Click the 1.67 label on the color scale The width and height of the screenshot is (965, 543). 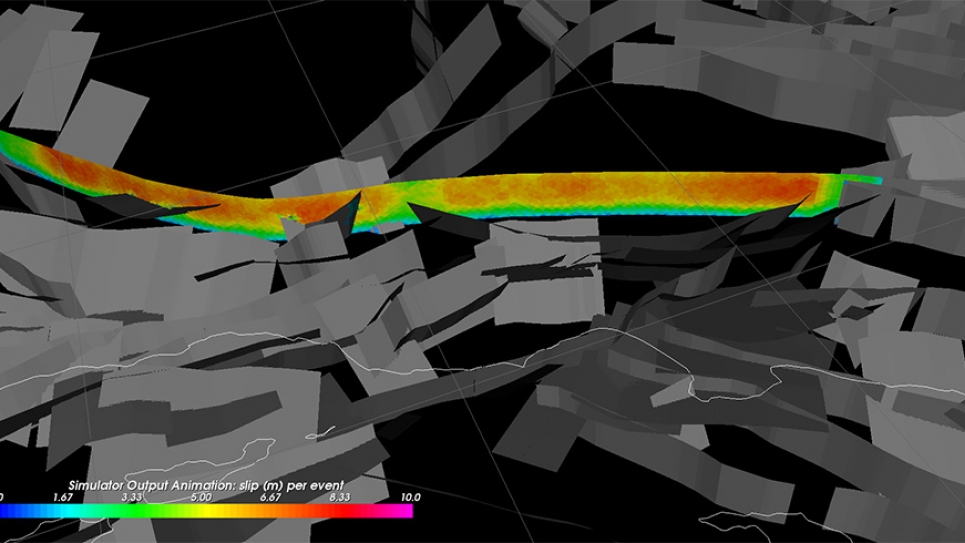tap(62, 497)
